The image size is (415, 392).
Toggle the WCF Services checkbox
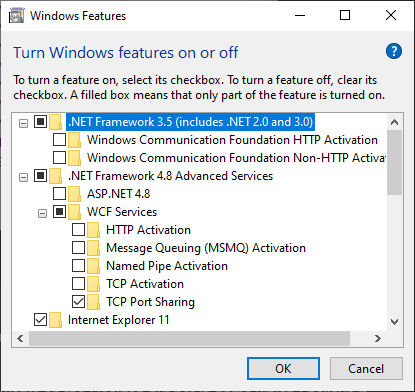[59, 212]
